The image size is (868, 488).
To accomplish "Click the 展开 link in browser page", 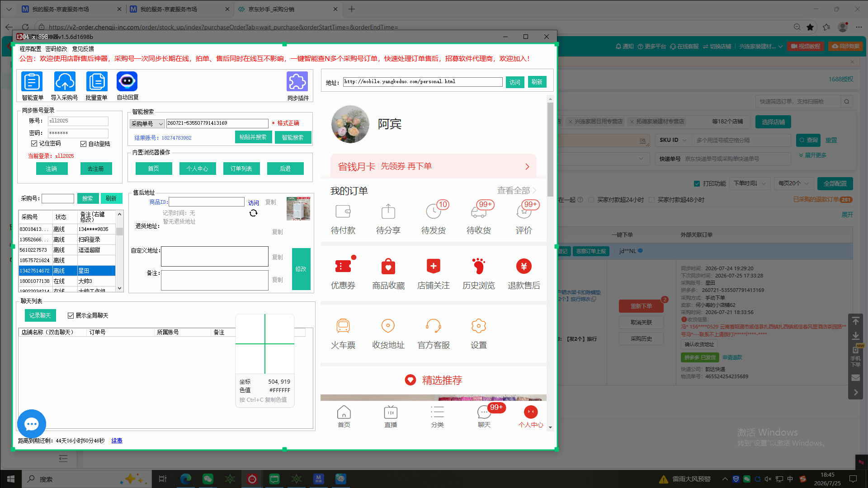I will (847, 215).
